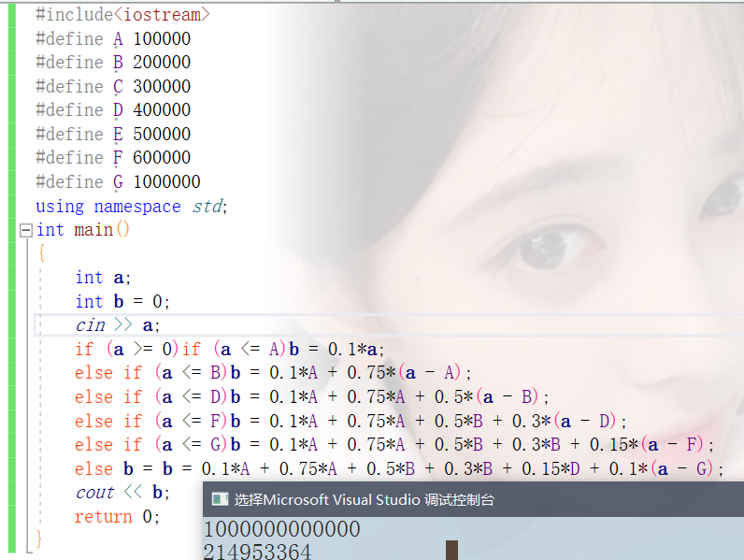
Task: Click the block cursor in the console
Action: tap(451, 551)
